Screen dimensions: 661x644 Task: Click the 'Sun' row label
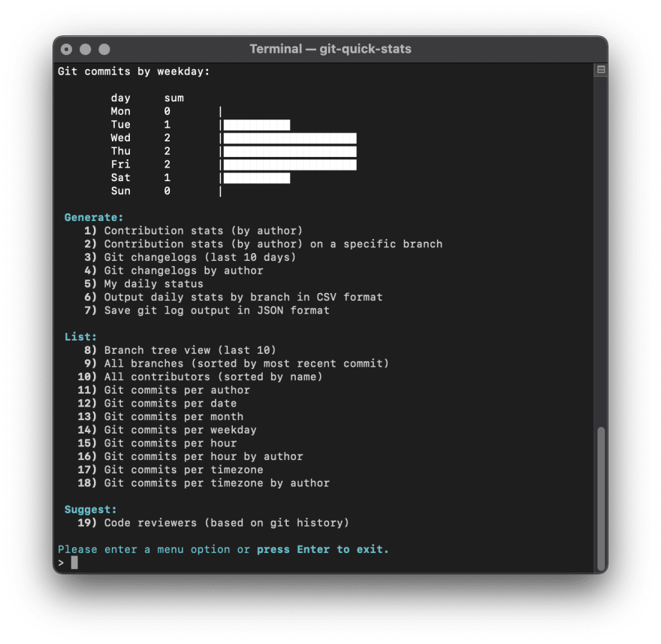pyautogui.click(x=121, y=191)
